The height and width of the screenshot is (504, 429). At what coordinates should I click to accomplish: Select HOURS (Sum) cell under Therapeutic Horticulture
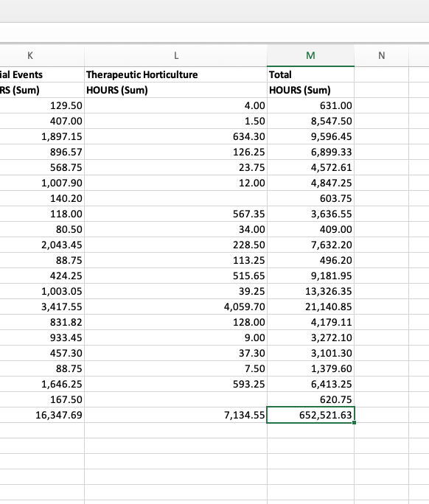point(176,90)
